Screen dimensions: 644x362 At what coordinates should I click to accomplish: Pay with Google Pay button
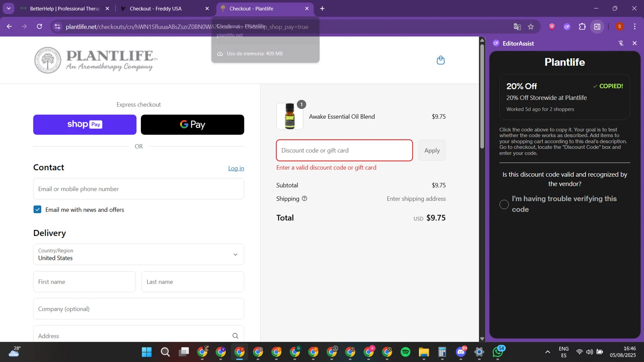pyautogui.click(x=192, y=124)
